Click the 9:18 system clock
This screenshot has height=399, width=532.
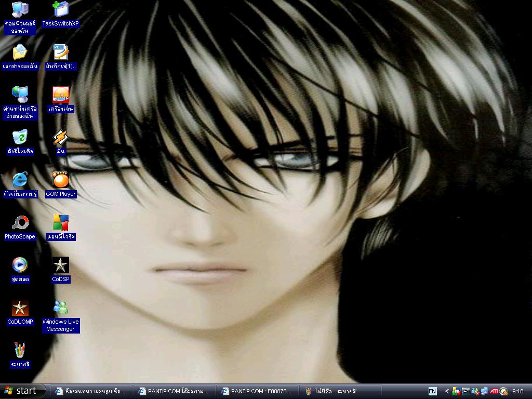click(518, 391)
